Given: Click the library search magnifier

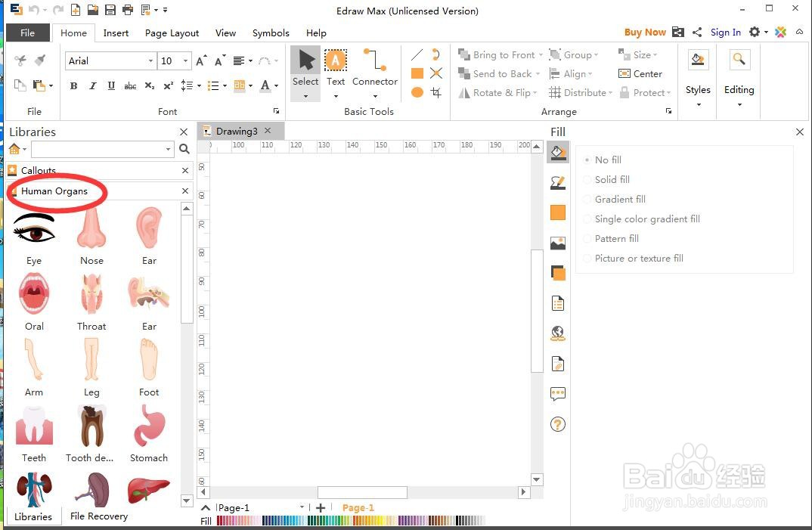Looking at the screenshot, I should (x=184, y=149).
